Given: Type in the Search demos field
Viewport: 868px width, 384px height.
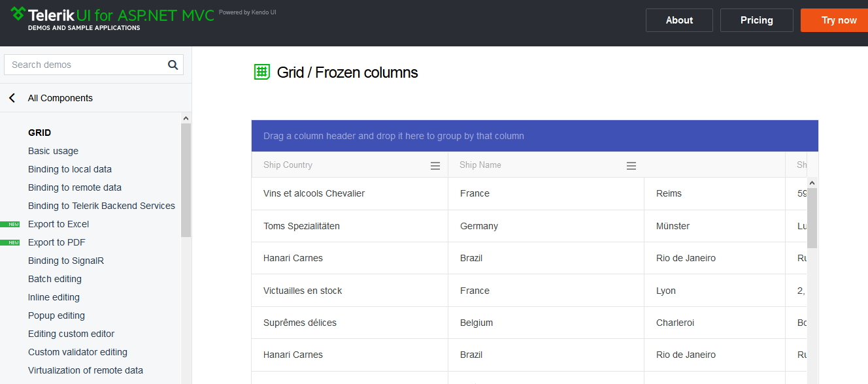Looking at the screenshot, I should click(x=84, y=65).
